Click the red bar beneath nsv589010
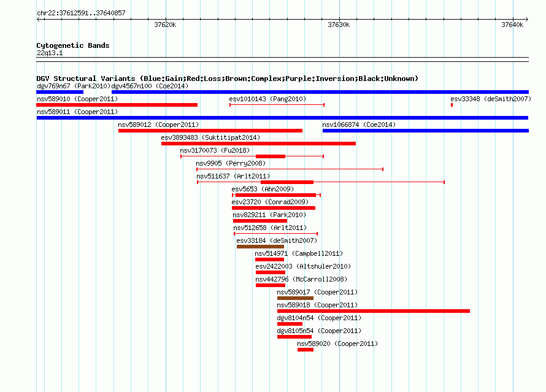 tap(117, 105)
